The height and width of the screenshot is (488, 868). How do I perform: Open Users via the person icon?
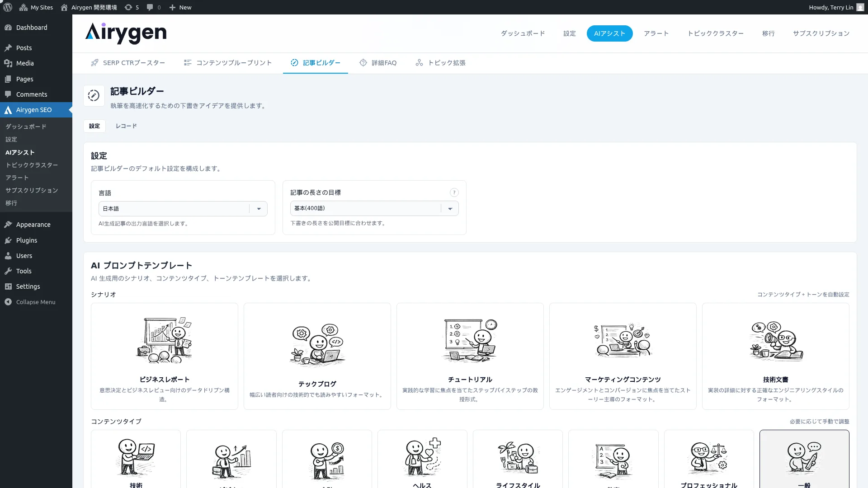(8, 256)
